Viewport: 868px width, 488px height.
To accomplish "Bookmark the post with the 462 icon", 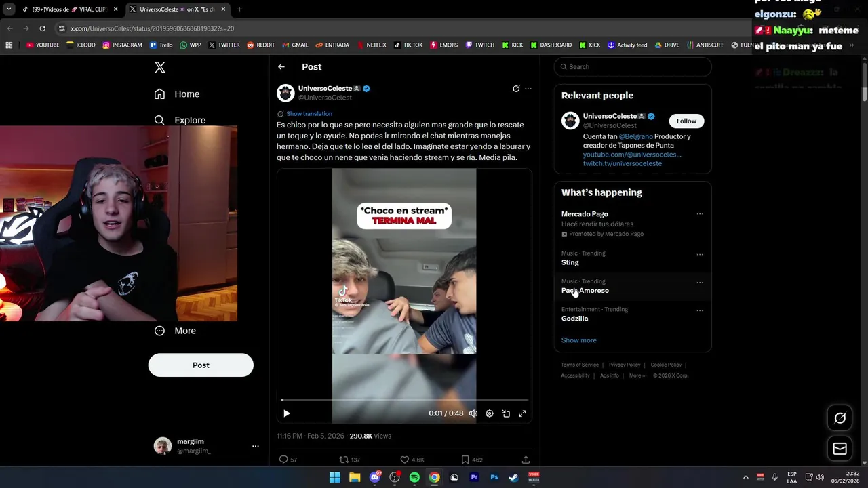I will coord(465,460).
